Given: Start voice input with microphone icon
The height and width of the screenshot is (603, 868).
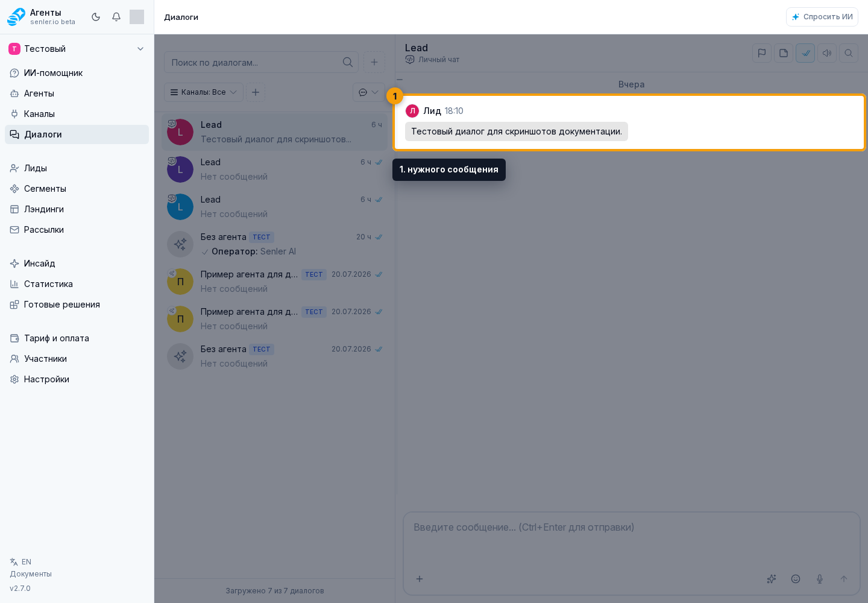Looking at the screenshot, I should (820, 579).
